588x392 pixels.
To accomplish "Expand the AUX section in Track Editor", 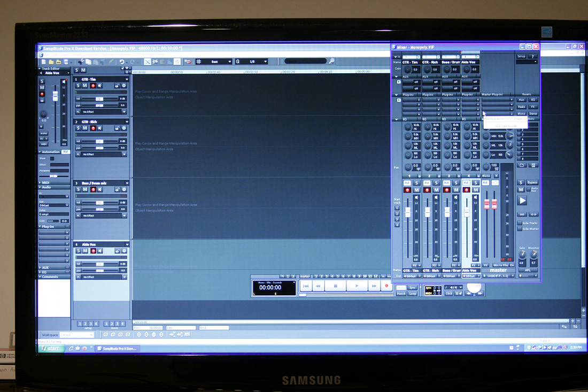I will (40, 267).
